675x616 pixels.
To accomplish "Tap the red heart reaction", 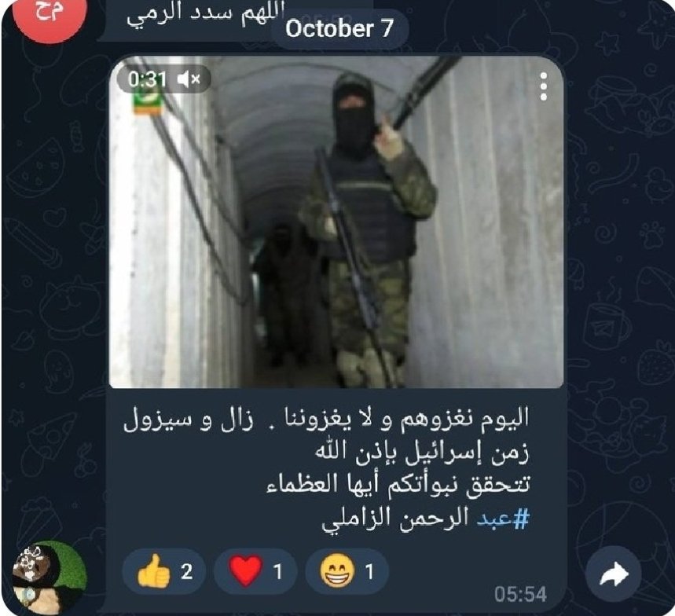I will (x=255, y=571).
